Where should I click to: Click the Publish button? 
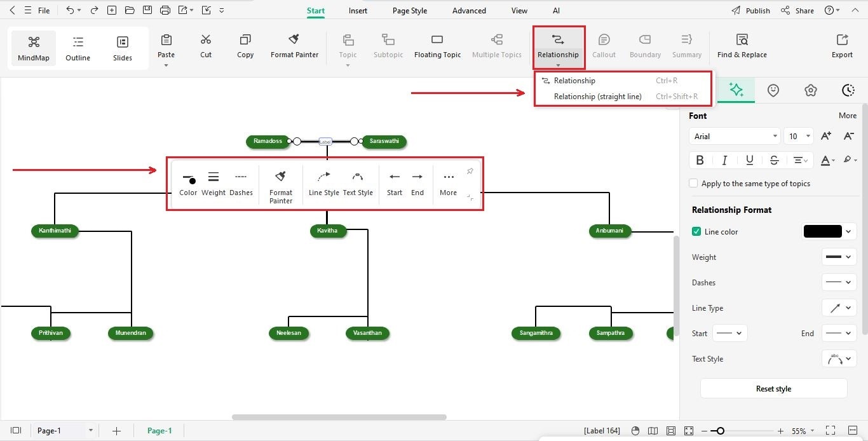pos(750,11)
